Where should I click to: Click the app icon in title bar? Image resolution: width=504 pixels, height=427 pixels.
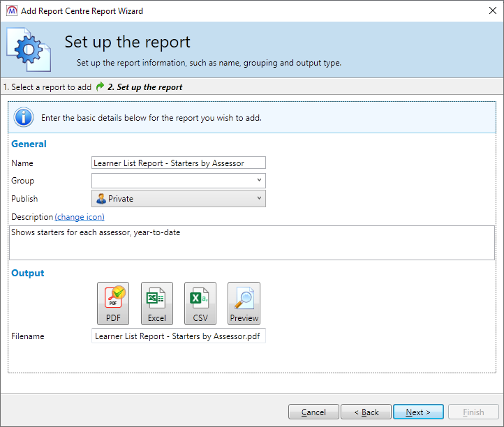tap(10, 10)
